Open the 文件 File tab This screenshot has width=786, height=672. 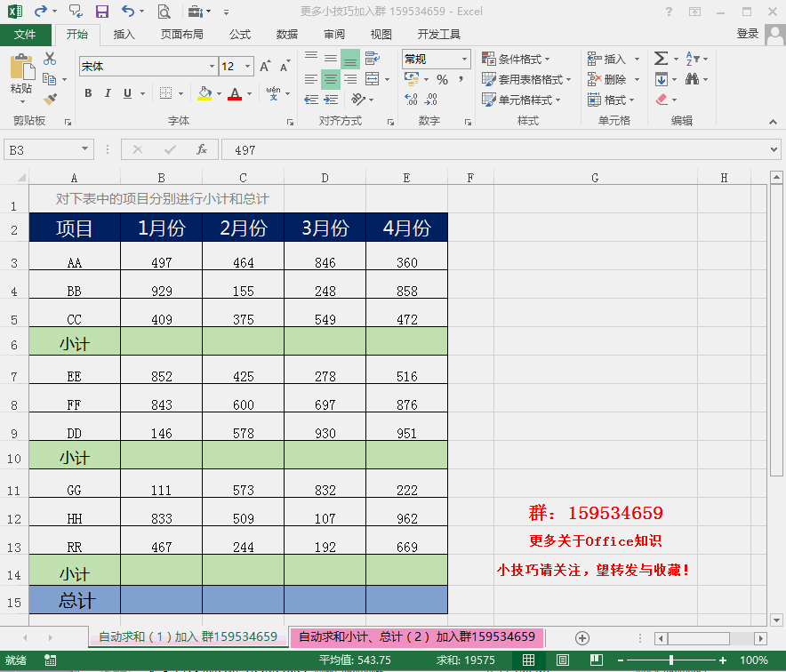(x=25, y=34)
